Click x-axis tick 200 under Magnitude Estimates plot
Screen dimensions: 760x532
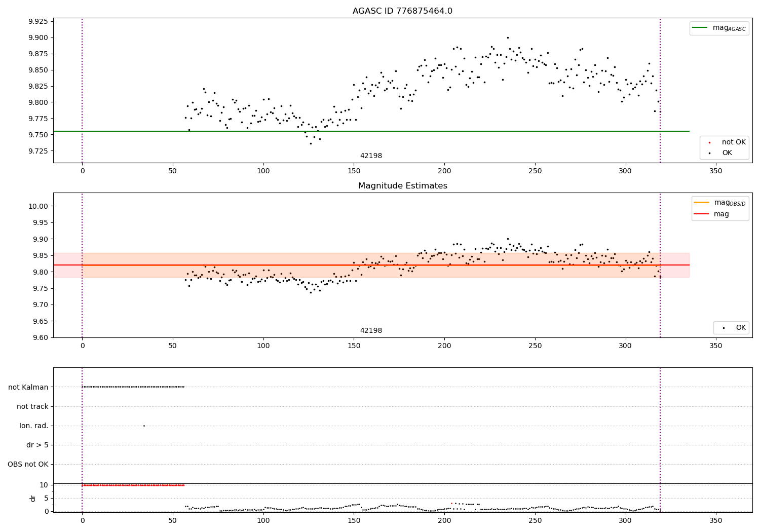pyautogui.click(x=444, y=346)
